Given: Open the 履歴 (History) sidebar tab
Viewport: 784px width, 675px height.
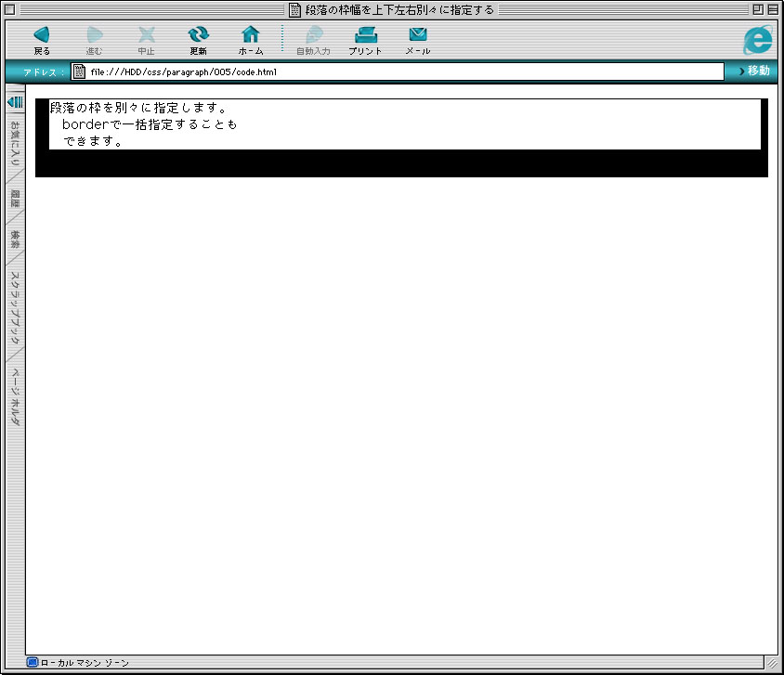Looking at the screenshot, I should [x=15, y=198].
